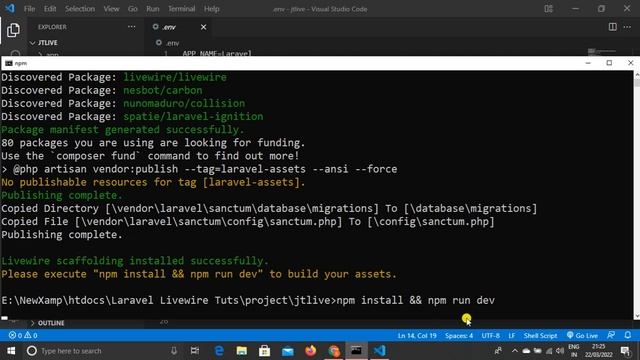Open the Terminal menu
Screen dimensions: 640x360
pyautogui.click(x=182, y=9)
